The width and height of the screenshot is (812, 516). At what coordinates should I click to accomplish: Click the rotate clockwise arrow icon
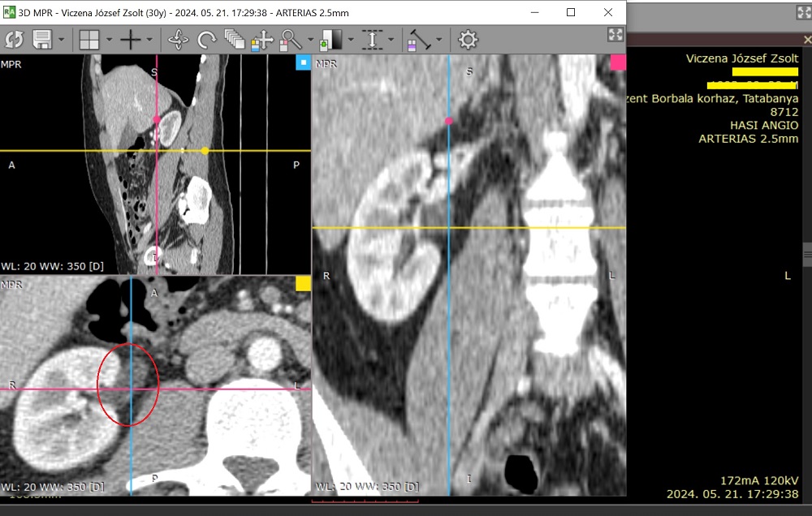tap(206, 40)
